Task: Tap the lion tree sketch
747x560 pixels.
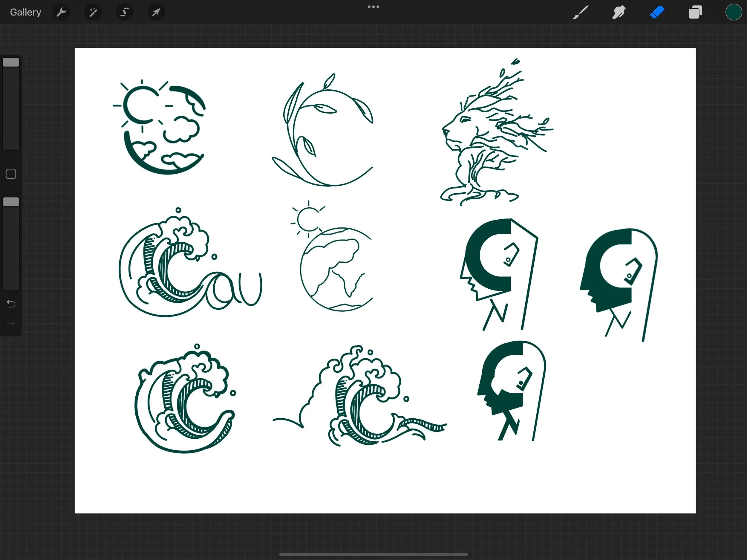Action: [x=496, y=132]
